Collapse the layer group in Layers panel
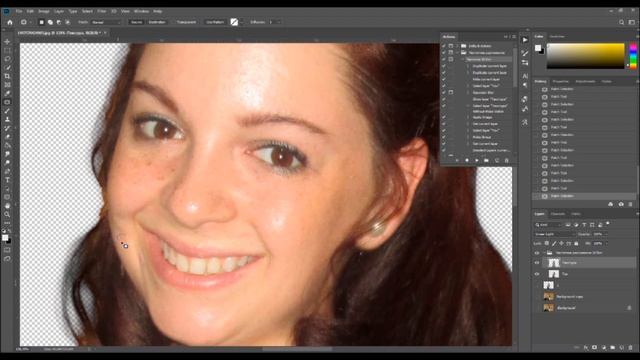The width and height of the screenshot is (640, 360). coord(544,253)
